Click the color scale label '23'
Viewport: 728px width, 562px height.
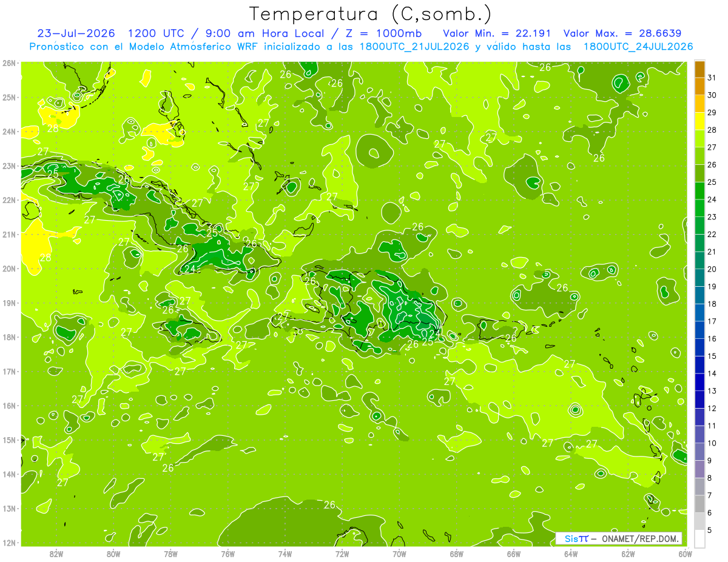tap(712, 217)
